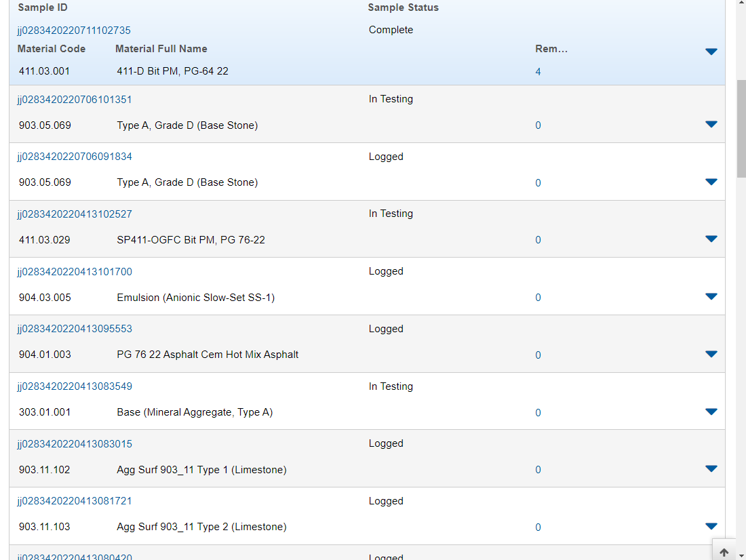746x560 pixels.
Task: Click the Sample ID column header
Action: click(x=43, y=7)
